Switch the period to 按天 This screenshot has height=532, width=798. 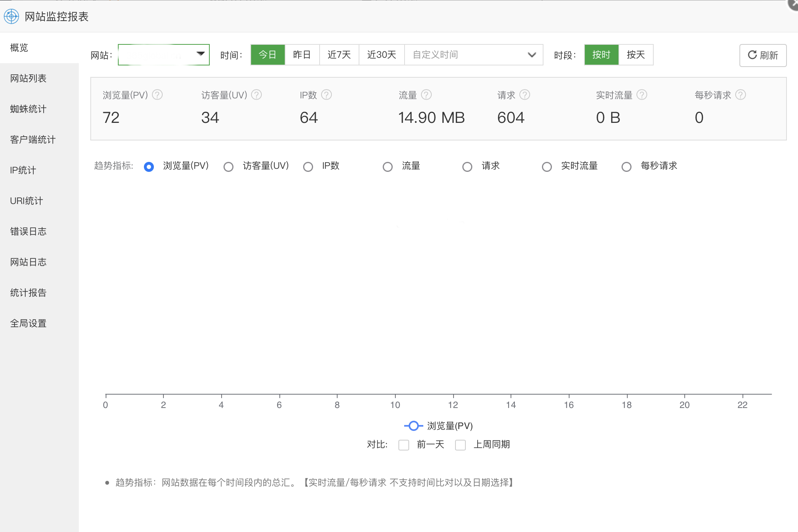[636, 55]
